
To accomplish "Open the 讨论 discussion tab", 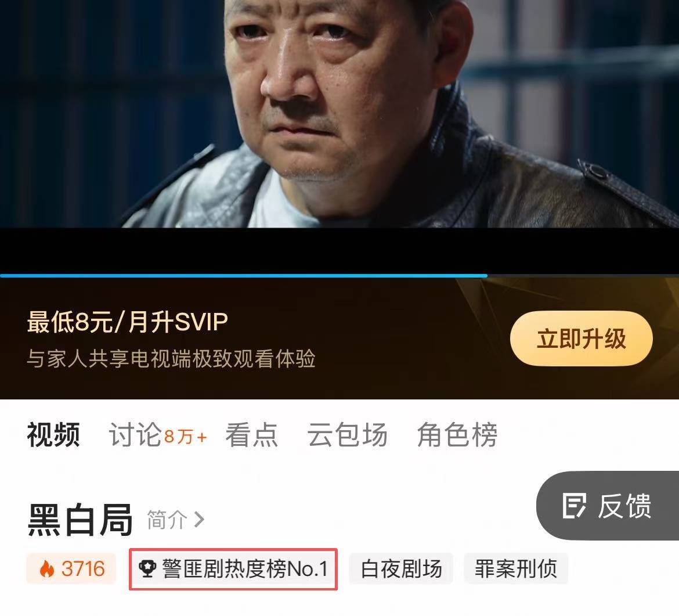I will click(x=135, y=434).
